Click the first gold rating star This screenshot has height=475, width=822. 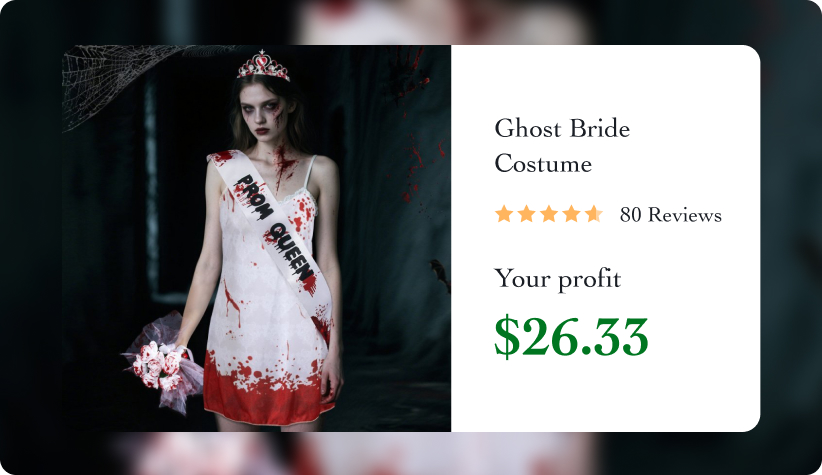click(x=504, y=214)
